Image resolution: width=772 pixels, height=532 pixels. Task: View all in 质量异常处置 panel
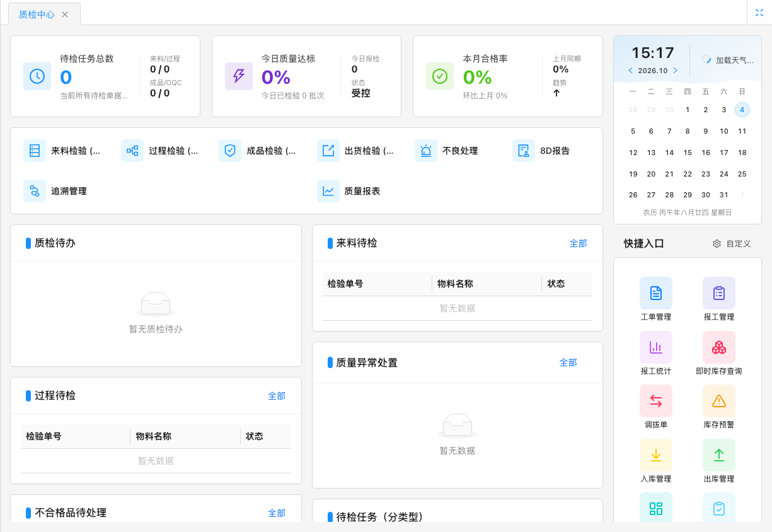tap(568, 362)
